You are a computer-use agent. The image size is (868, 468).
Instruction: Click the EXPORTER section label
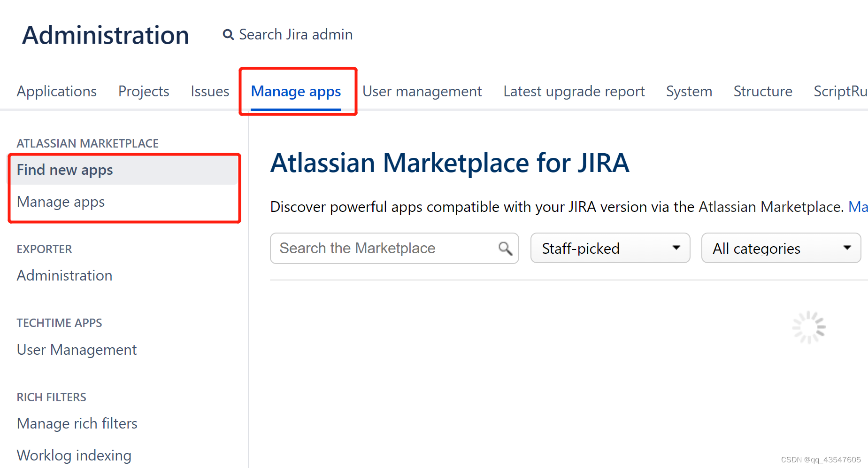tap(45, 249)
